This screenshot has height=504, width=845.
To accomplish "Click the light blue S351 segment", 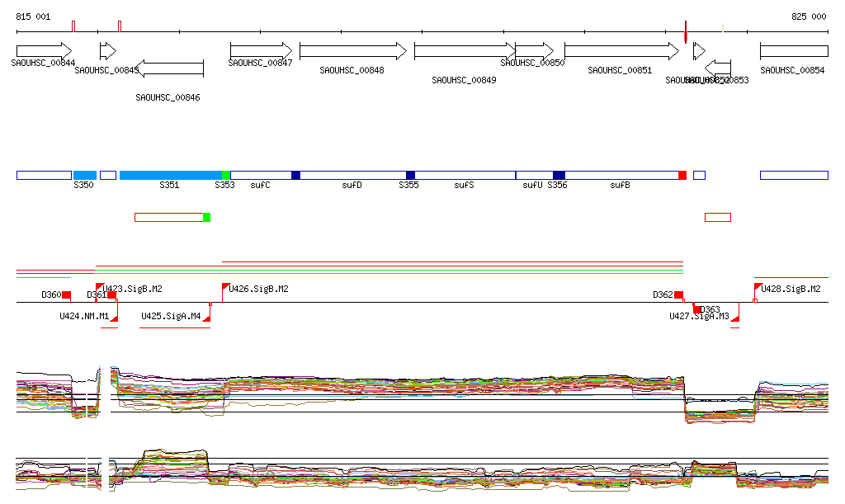I will pos(170,175).
